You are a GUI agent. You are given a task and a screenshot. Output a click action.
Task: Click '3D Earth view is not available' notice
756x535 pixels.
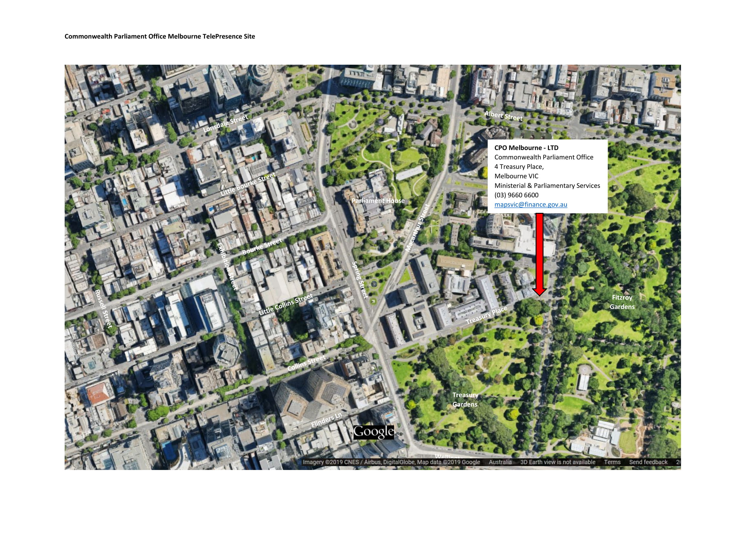pyautogui.click(x=558, y=462)
